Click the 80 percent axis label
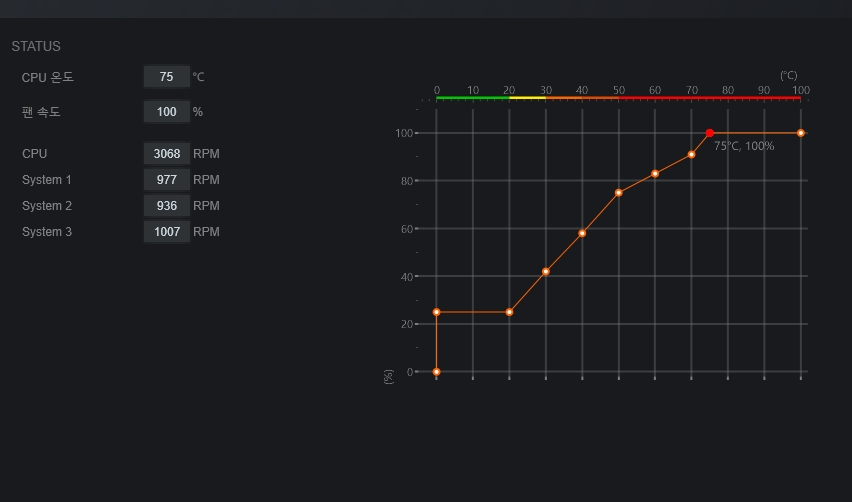This screenshot has height=502, width=852. (x=407, y=181)
